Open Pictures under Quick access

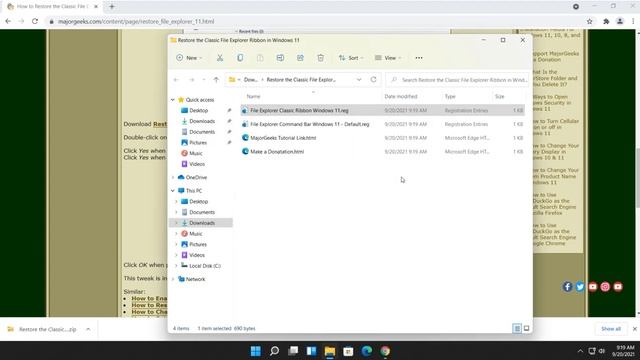(x=198, y=142)
